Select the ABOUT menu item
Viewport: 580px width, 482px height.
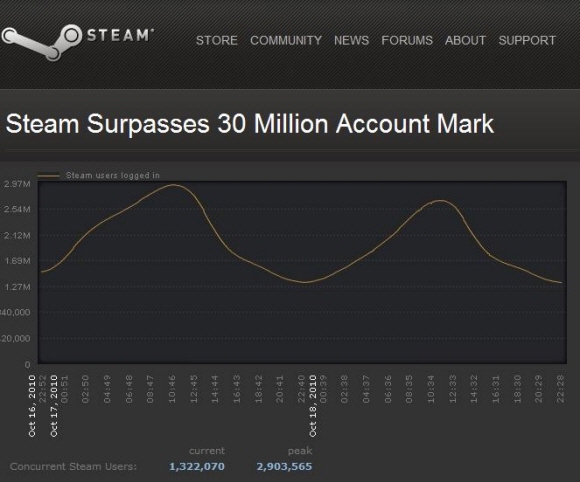pos(465,40)
